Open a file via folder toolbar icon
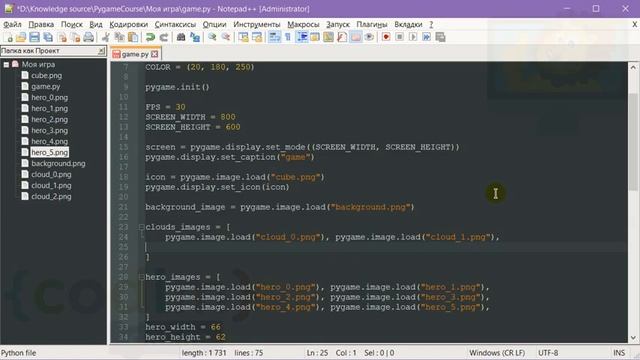Image resolution: width=640 pixels, height=360 pixels. 21,38
